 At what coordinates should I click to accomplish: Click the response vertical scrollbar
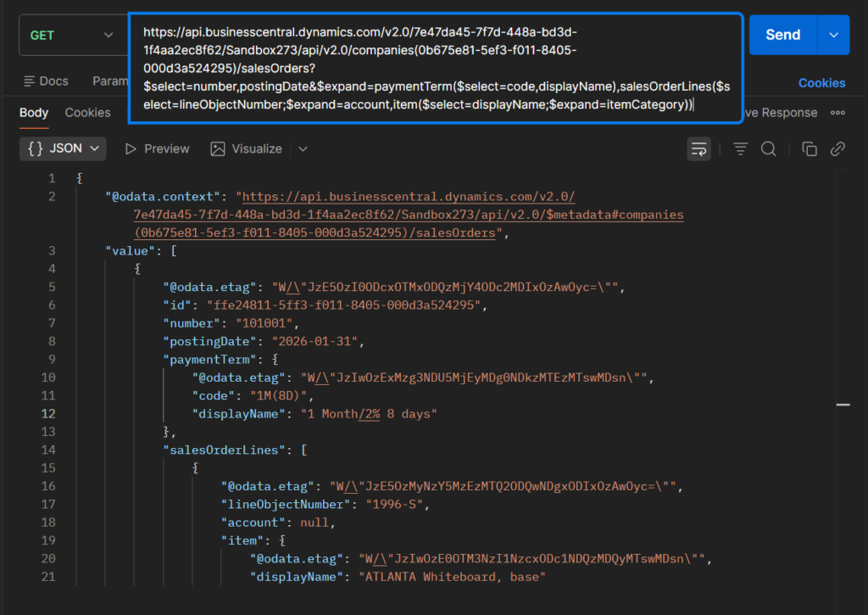point(843,405)
